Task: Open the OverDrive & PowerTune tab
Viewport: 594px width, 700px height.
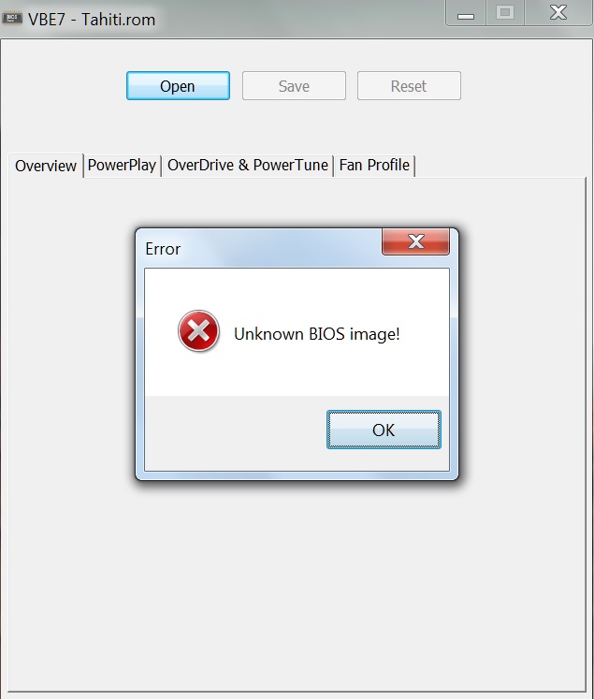Action: 248,166
